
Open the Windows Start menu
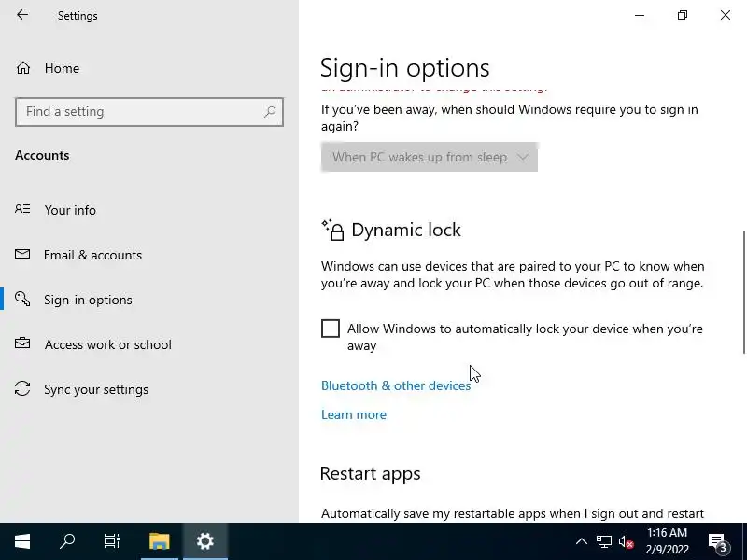click(22, 541)
